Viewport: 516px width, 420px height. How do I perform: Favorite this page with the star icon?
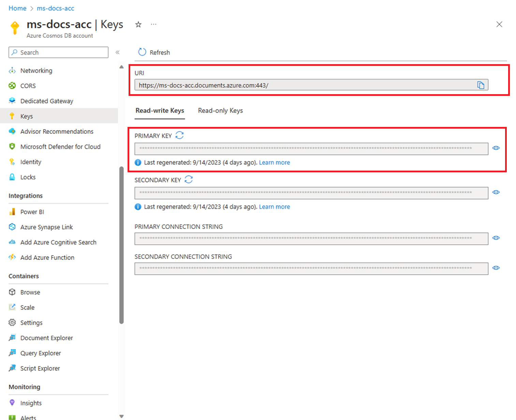(138, 25)
